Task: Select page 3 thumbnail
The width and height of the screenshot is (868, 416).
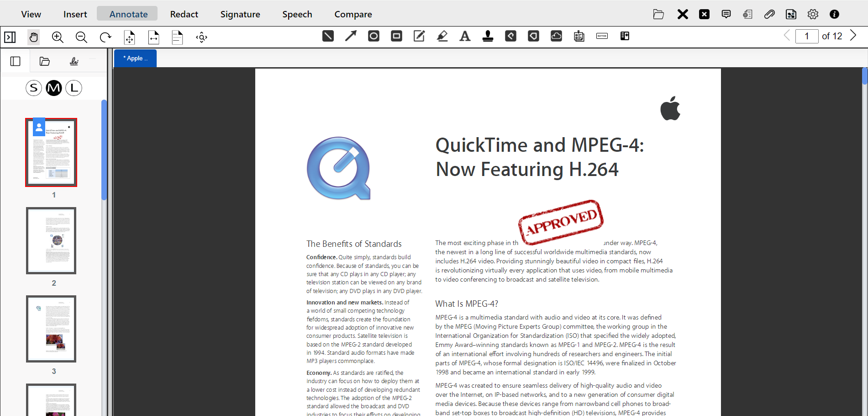Action: click(51, 329)
